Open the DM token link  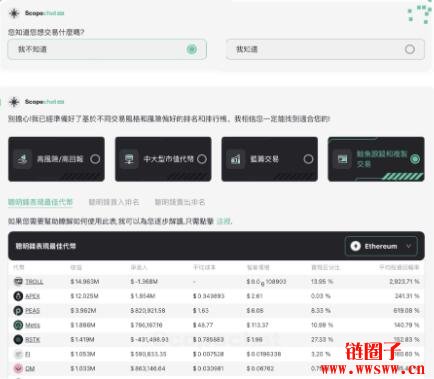pyautogui.click(x=30, y=368)
